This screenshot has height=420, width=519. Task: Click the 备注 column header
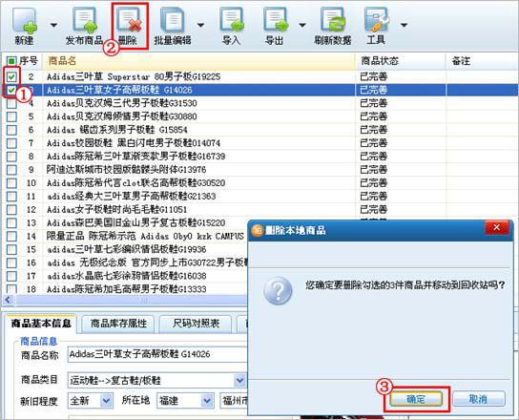(482, 61)
